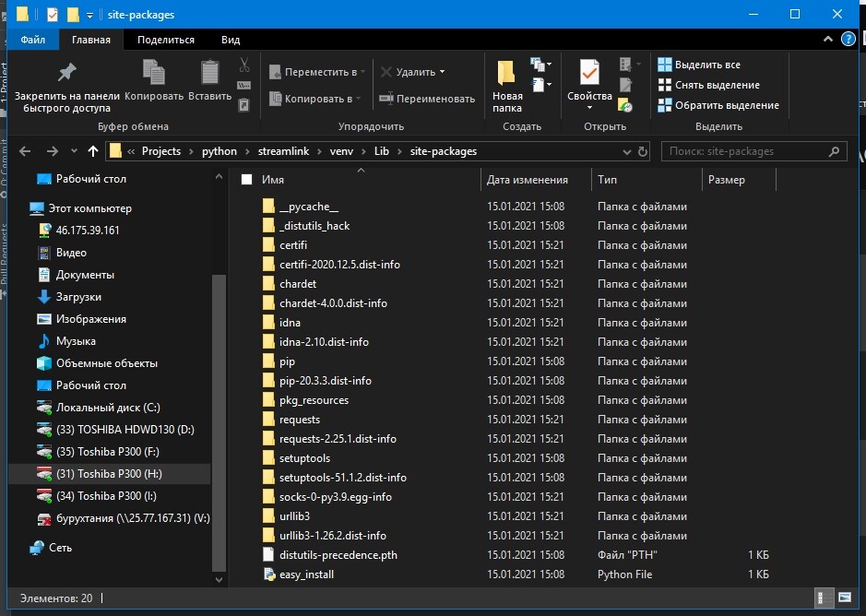Image resolution: width=866 pixels, height=616 pixels.
Task: Open recent locations history dropdown
Action: [x=74, y=151]
